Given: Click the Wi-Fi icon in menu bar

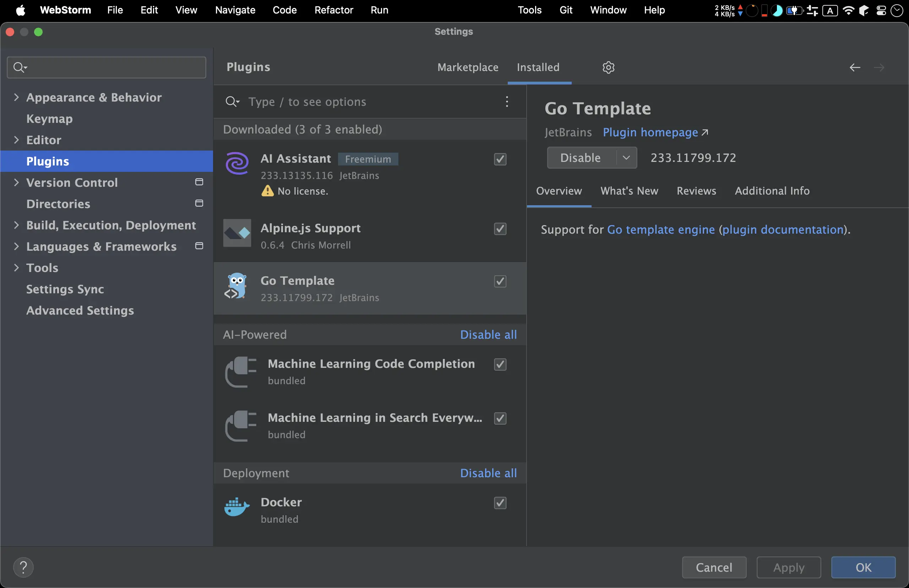Looking at the screenshot, I should point(848,10).
